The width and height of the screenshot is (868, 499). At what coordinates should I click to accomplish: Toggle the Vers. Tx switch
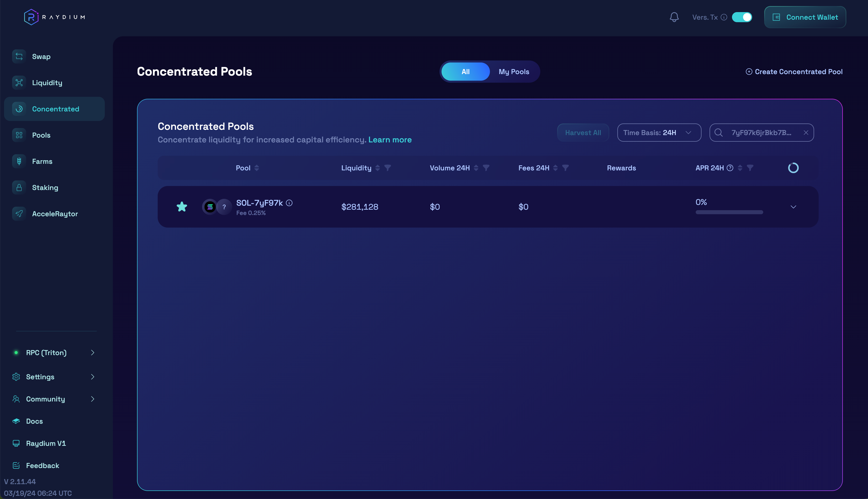(742, 17)
